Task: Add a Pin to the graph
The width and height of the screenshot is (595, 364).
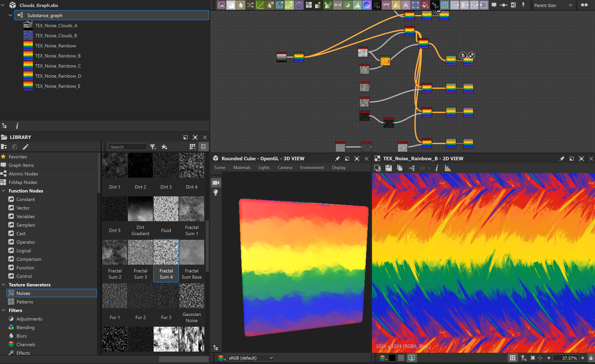Action: 523,5
